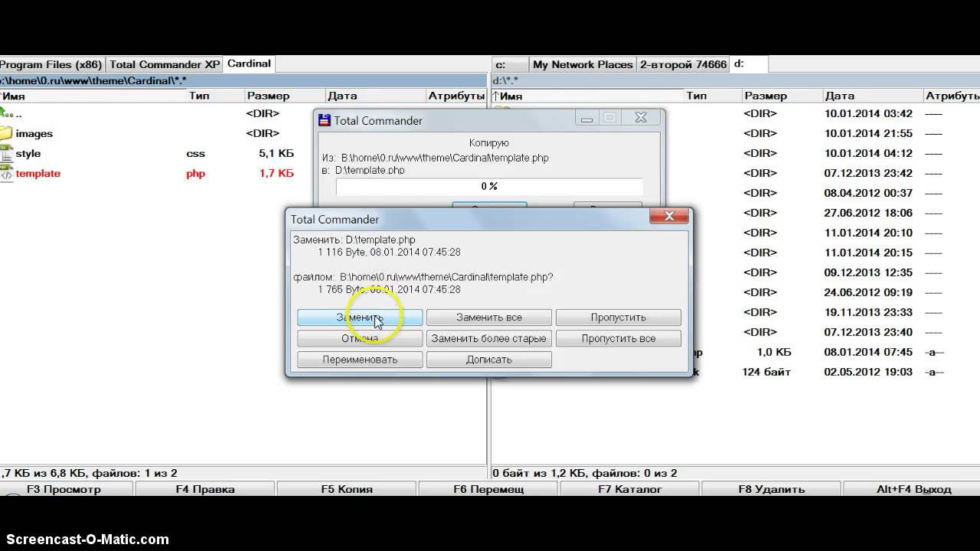Sort left panel by Имя column
980x551 pixels.
point(93,96)
